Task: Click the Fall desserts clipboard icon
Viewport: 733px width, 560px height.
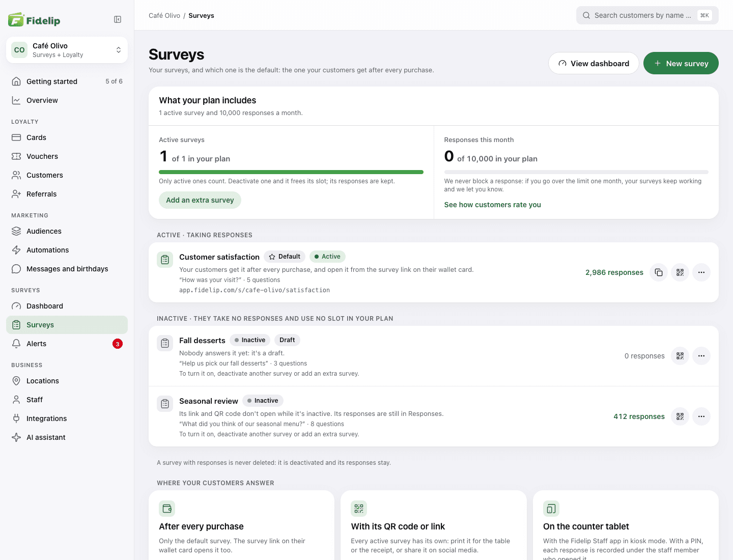Action: [165, 343]
